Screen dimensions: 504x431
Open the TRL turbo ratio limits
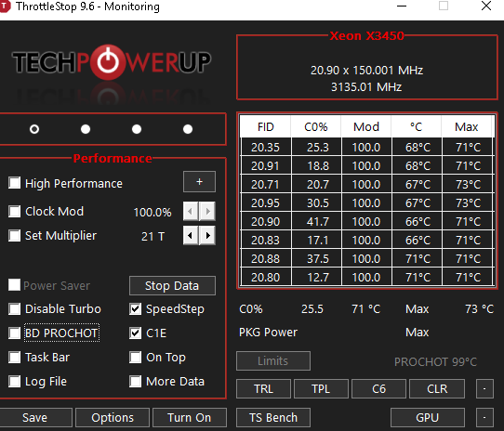coord(263,389)
